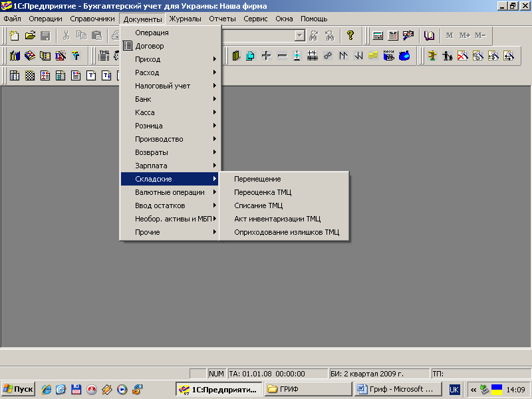Image resolution: width=532 pixels, height=399 pixels.
Task: Click the ТМЦ list icon
Action: pos(104,56)
